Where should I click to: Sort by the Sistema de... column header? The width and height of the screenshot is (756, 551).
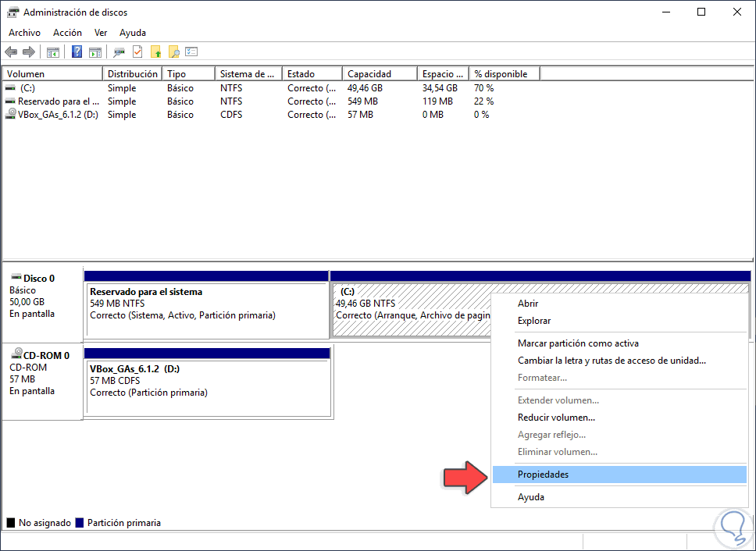tap(248, 74)
